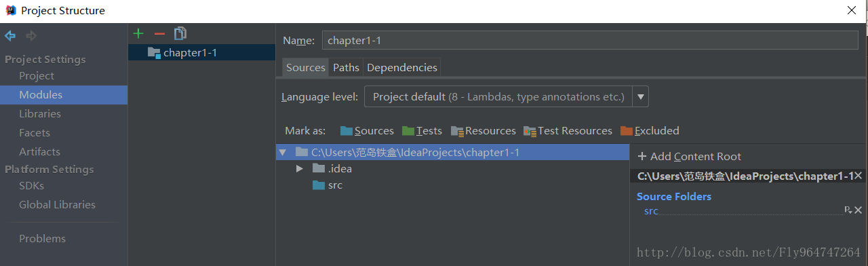Remove the chapter1-1 content root
This screenshot has height=266, width=868.
pyautogui.click(x=858, y=176)
